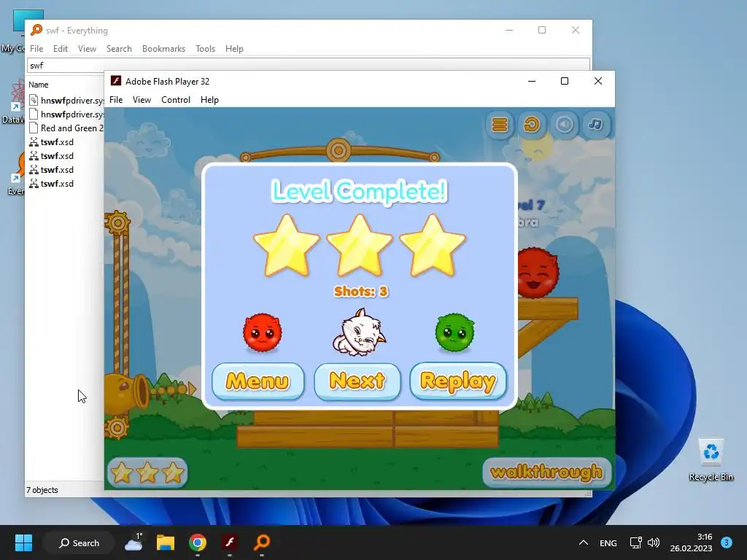Viewport: 747px width, 560px height.
Task: Select Red and Green 2 file in Everything
Action: click(66, 128)
